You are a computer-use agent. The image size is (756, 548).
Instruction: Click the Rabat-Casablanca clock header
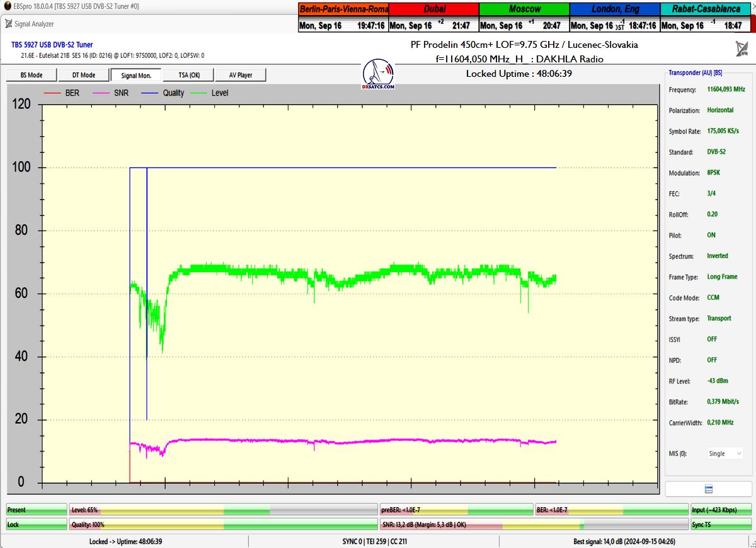pos(706,9)
